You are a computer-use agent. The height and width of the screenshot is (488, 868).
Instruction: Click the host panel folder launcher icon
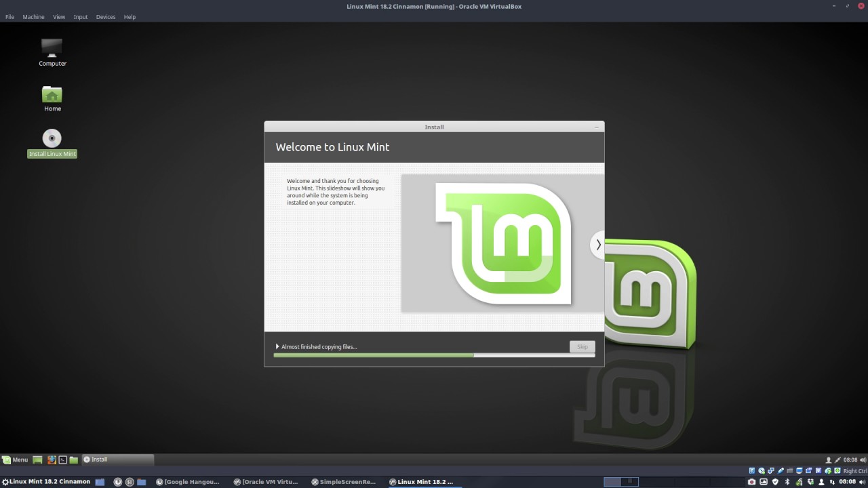coord(141,482)
